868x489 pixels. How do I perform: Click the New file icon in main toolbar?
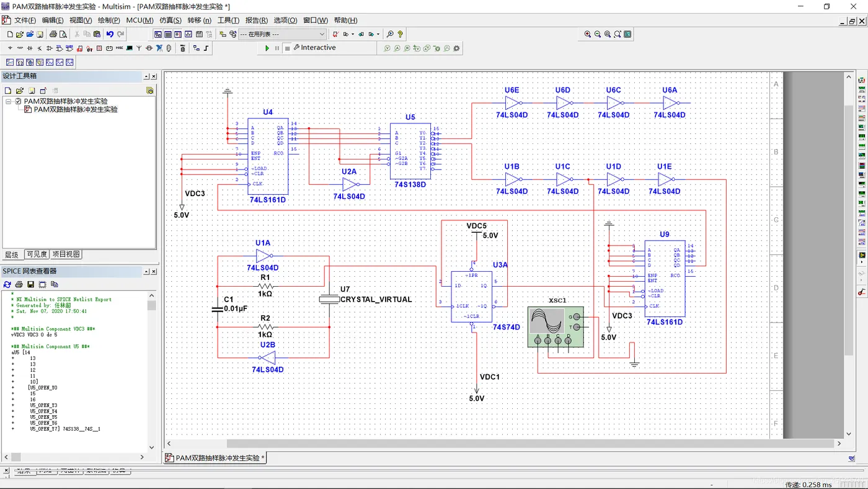tap(10, 34)
